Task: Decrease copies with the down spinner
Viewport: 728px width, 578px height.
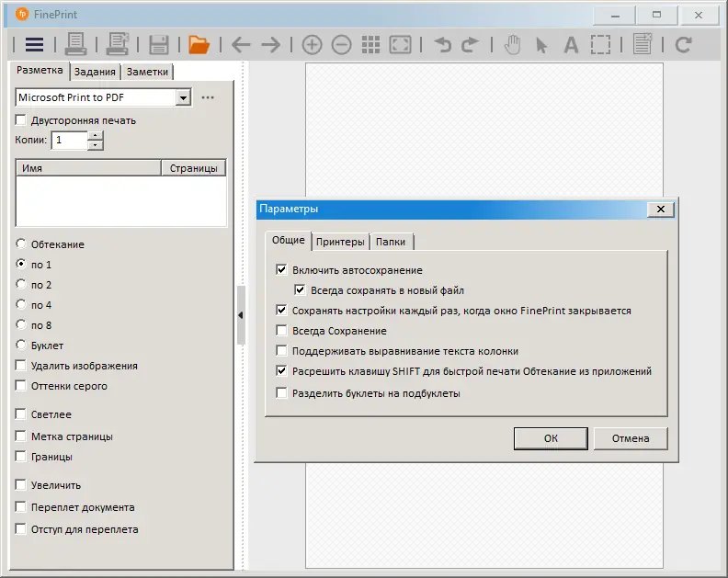Action: tap(96, 145)
